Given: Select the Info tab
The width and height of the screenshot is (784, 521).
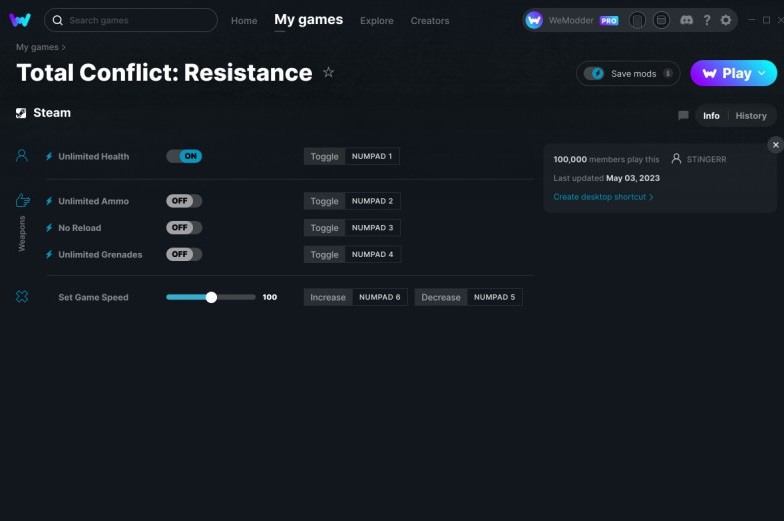Looking at the screenshot, I should click(711, 116).
